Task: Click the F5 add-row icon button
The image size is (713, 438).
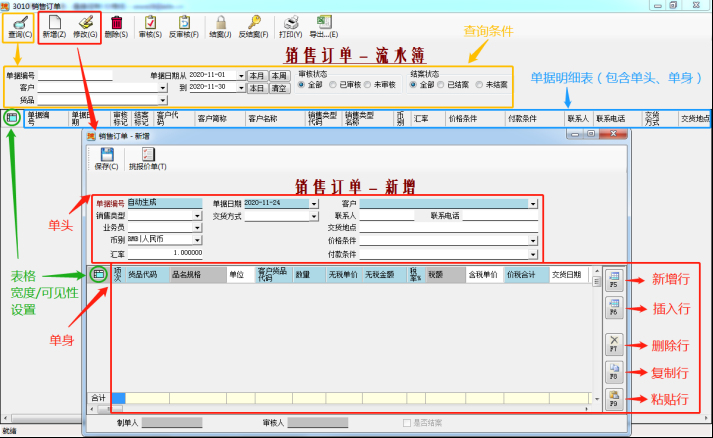Action: pos(615,279)
